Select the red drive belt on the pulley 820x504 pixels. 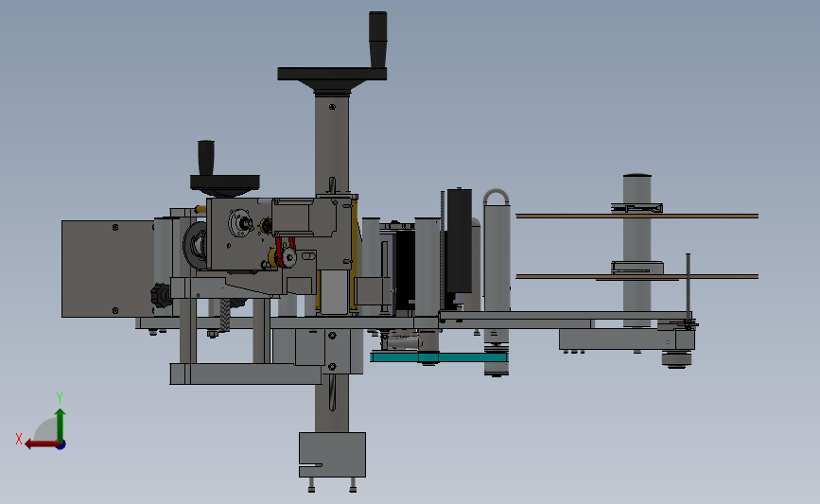click(x=286, y=251)
